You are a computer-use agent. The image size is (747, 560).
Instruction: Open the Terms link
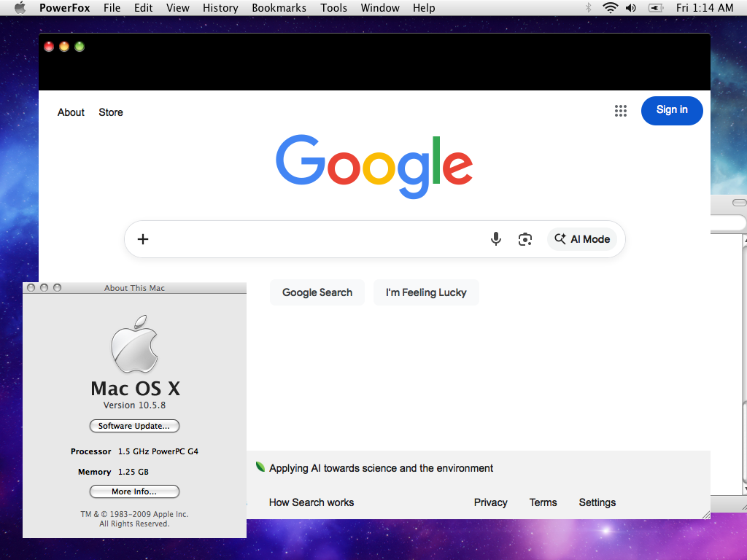click(543, 502)
